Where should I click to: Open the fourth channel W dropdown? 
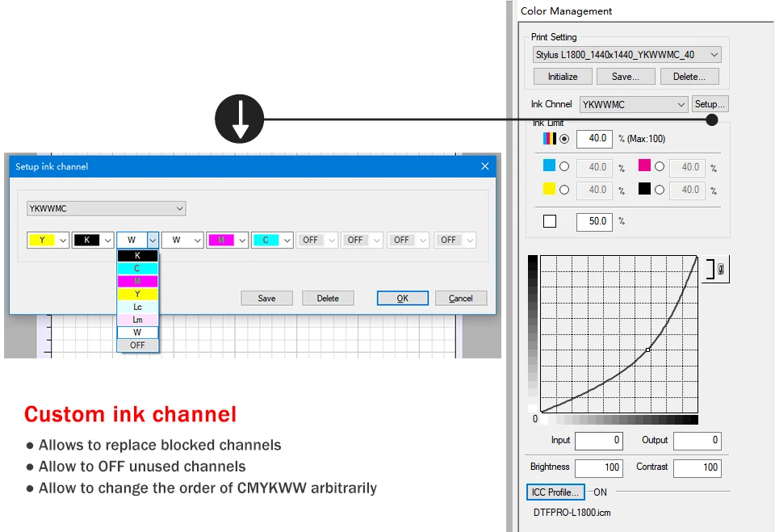pyautogui.click(x=198, y=241)
